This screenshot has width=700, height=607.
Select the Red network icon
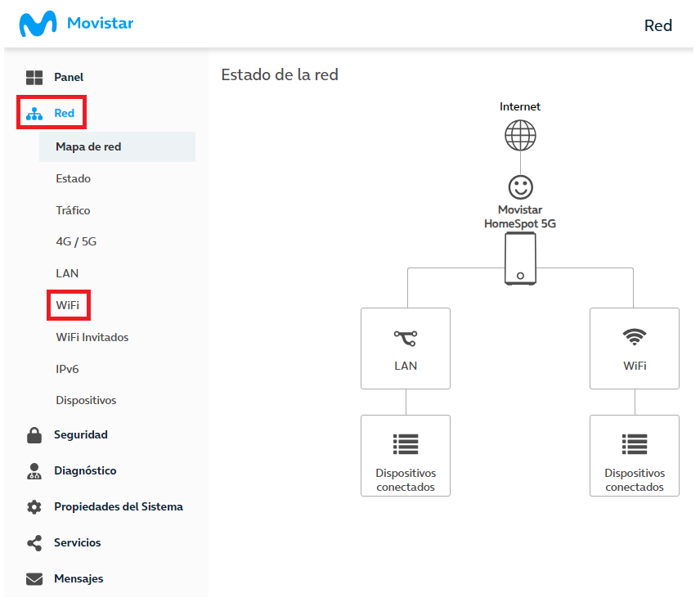click(34, 114)
